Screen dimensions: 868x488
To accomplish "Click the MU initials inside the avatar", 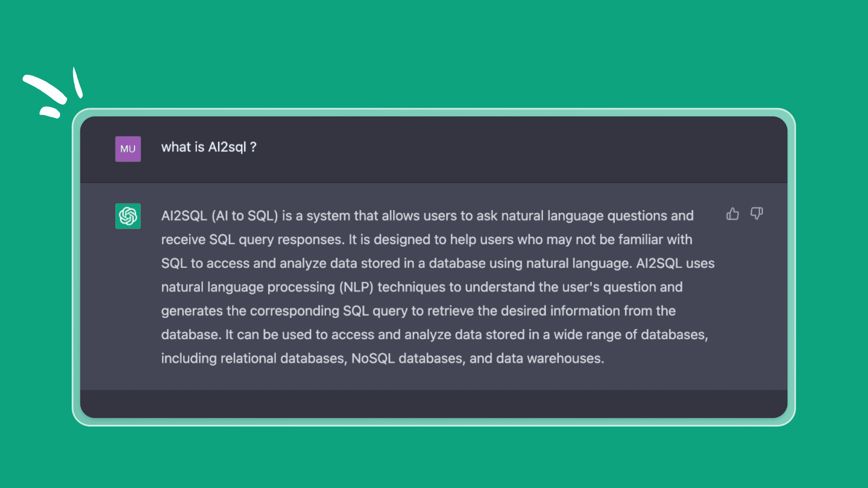I will tap(128, 149).
